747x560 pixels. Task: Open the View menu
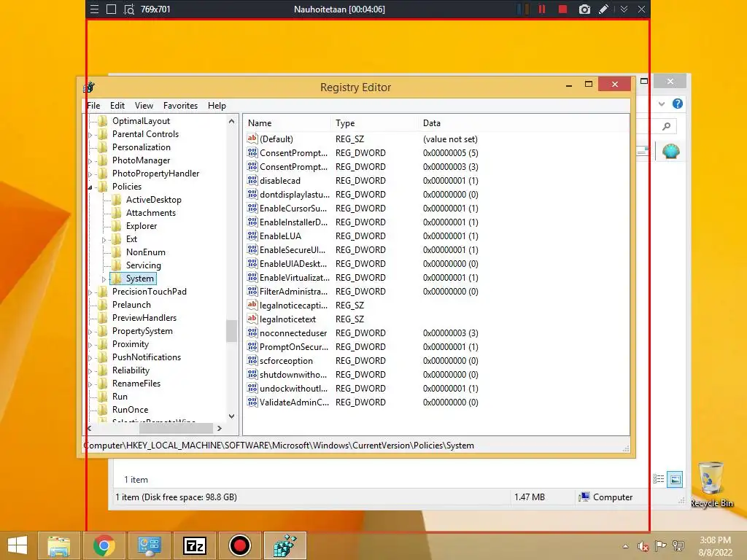coord(144,106)
